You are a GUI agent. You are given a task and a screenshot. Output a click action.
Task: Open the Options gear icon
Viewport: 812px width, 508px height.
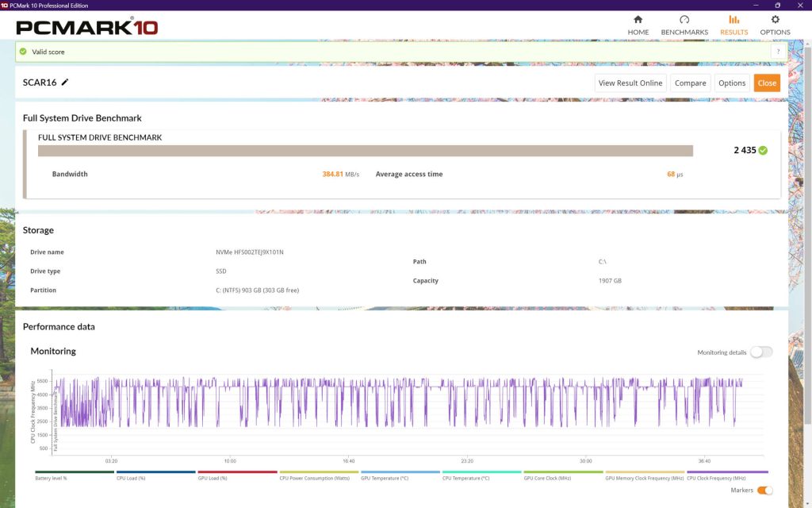775,20
